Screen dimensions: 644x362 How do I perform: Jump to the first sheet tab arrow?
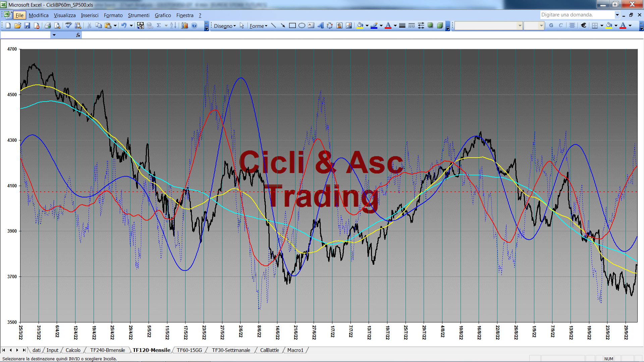[x=4, y=350]
